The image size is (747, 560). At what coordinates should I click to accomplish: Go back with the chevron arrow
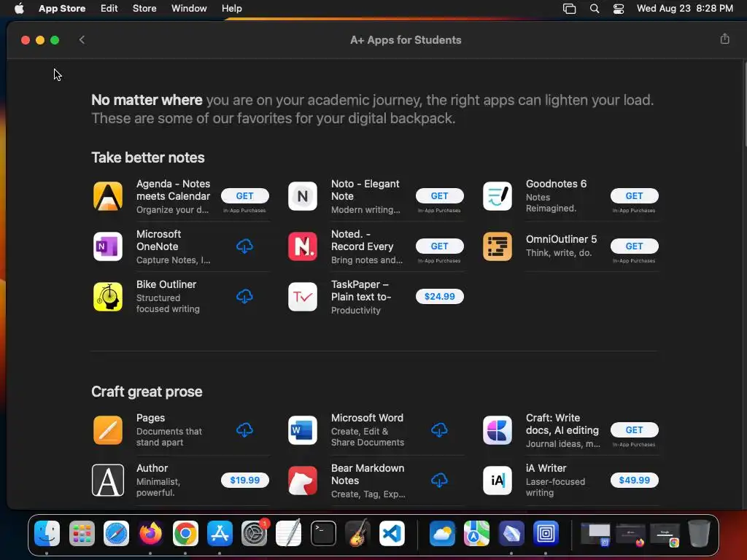click(82, 39)
